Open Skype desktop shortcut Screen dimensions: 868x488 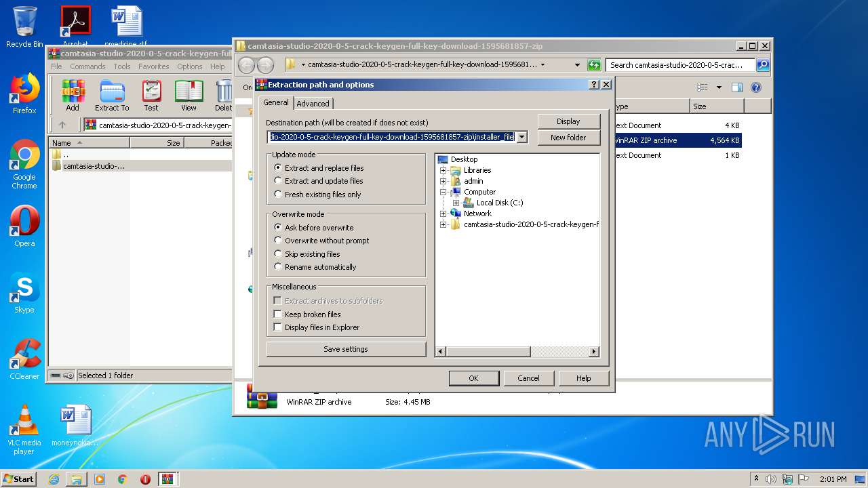pos(24,293)
